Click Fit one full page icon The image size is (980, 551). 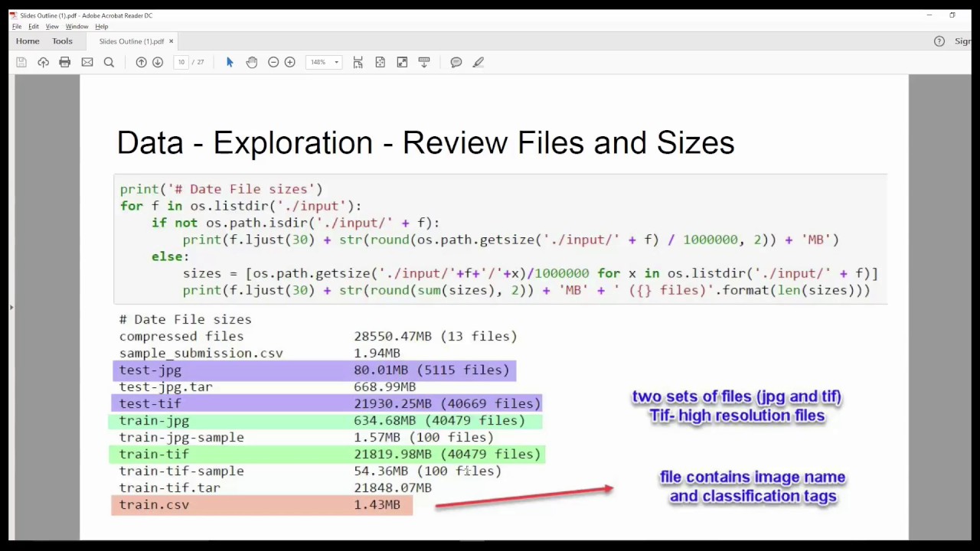pyautogui.click(x=380, y=62)
